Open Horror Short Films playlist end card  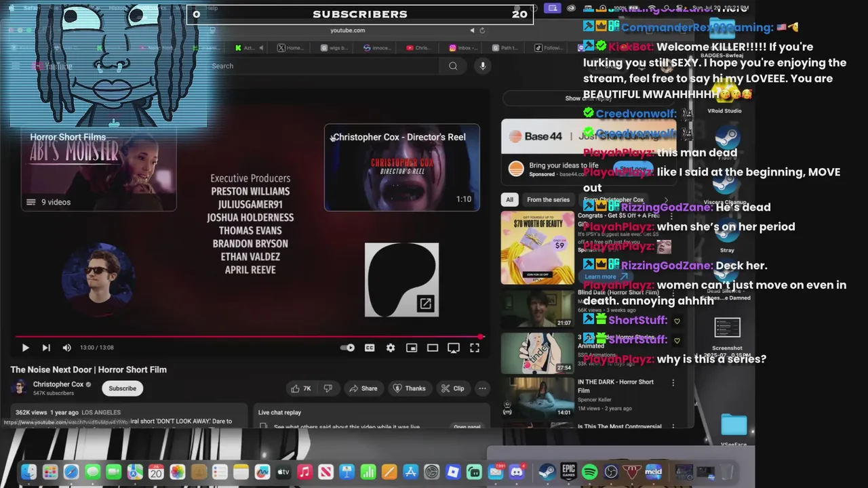coord(98,168)
